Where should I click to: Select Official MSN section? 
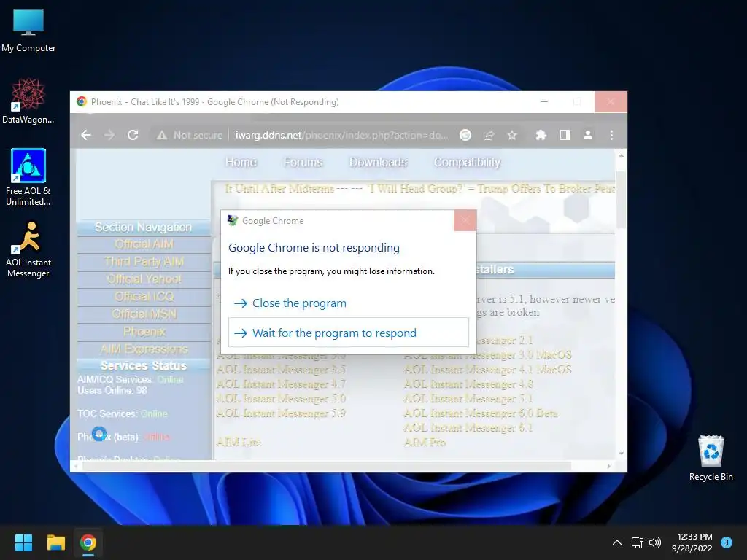click(x=144, y=314)
